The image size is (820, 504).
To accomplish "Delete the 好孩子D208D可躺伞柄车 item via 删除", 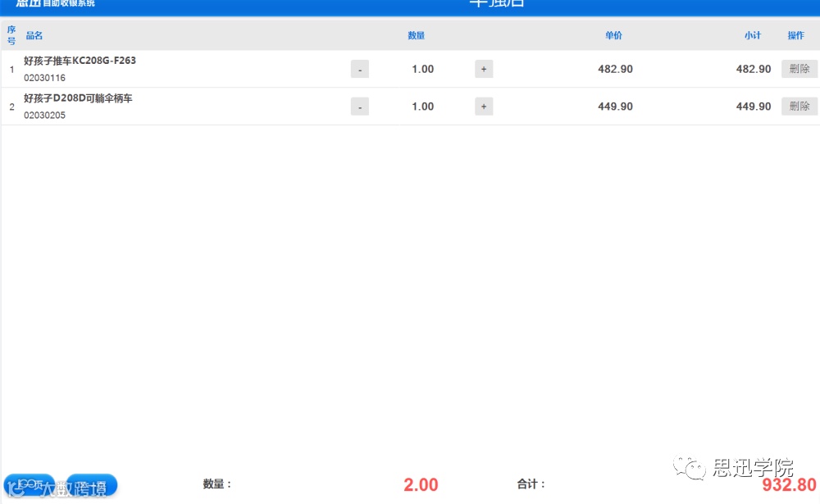I will (x=799, y=107).
